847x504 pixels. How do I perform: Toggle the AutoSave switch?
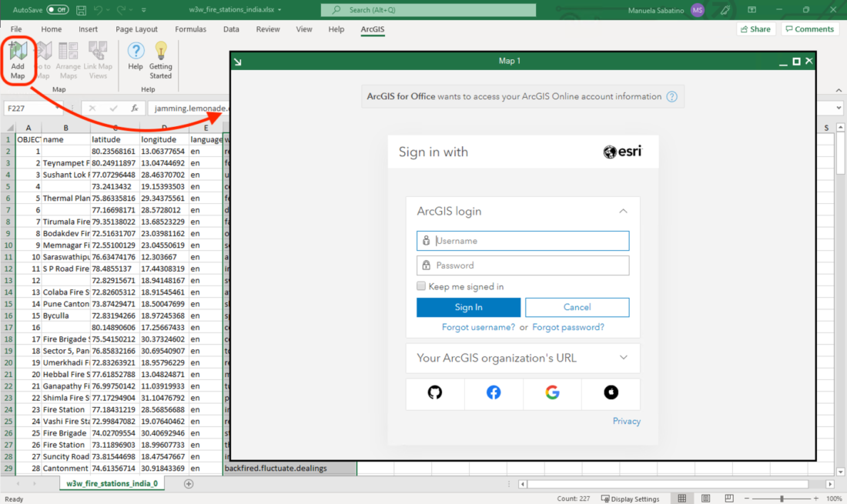tap(57, 10)
